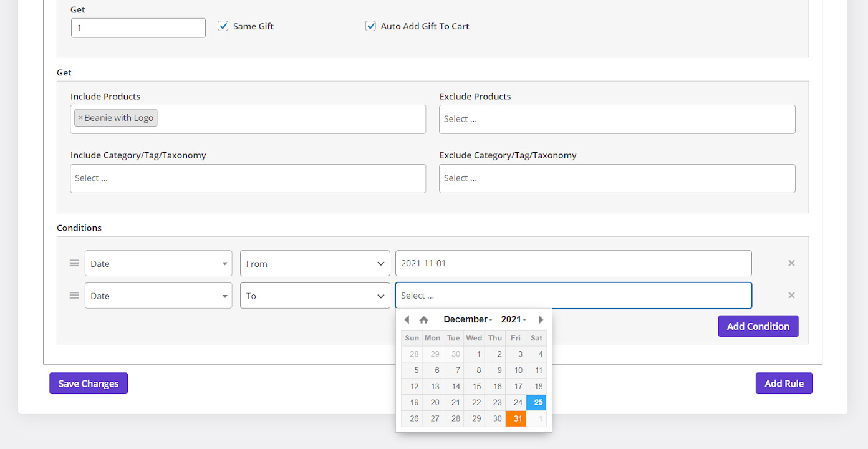Select December 23 in calendar
Image resolution: width=868 pixels, height=449 pixels.
[495, 402]
